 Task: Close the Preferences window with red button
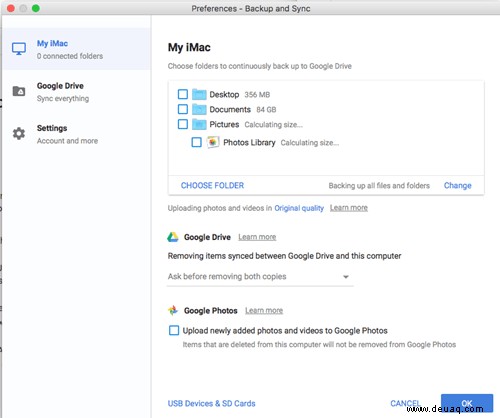[x=10, y=8]
